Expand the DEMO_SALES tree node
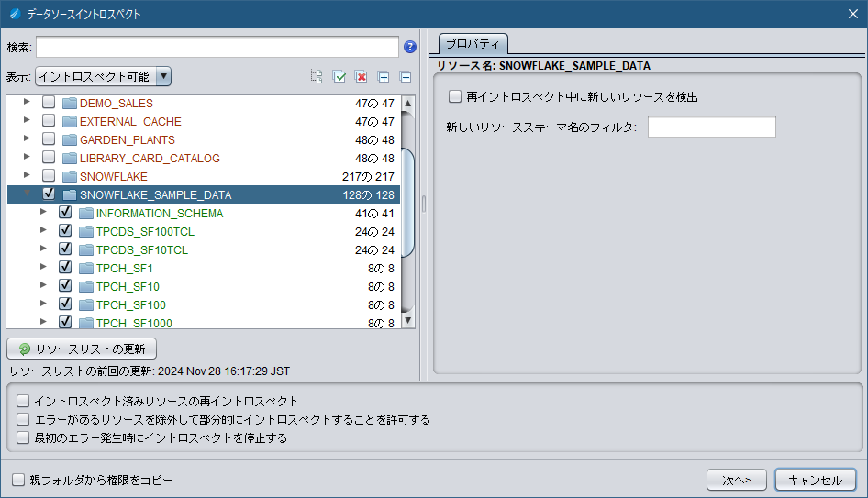 (27, 102)
